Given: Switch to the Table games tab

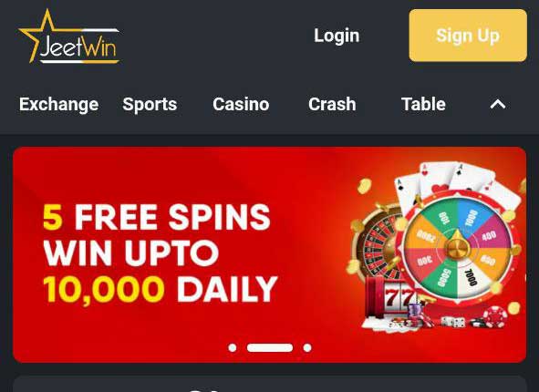Looking at the screenshot, I should [x=423, y=104].
